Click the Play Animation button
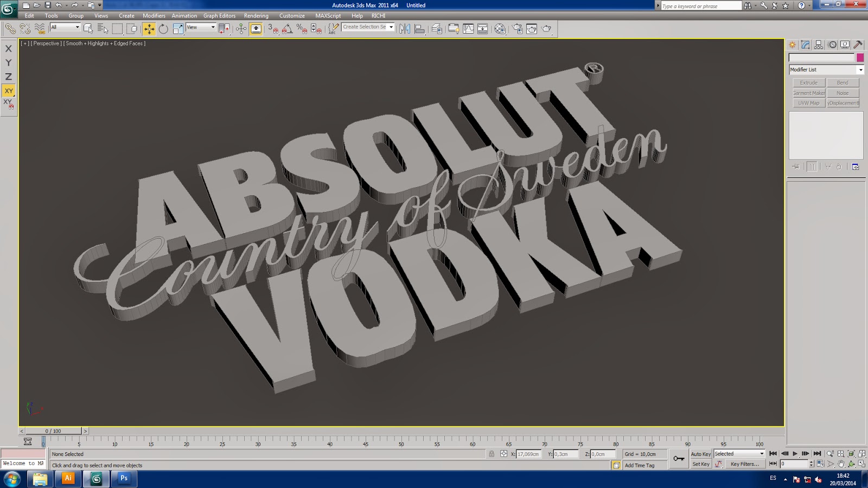The image size is (868, 488). click(x=795, y=453)
